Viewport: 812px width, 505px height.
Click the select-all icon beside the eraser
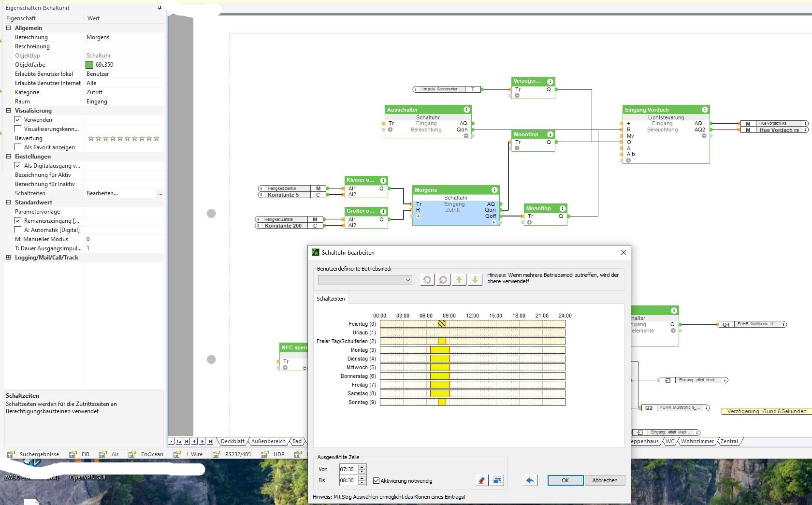click(497, 480)
